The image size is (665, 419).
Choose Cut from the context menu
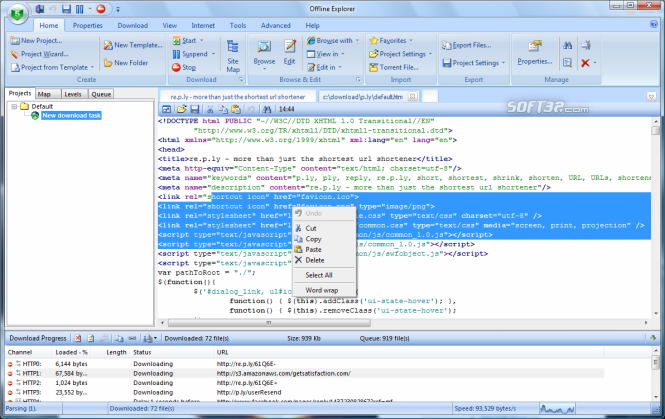click(x=324, y=228)
